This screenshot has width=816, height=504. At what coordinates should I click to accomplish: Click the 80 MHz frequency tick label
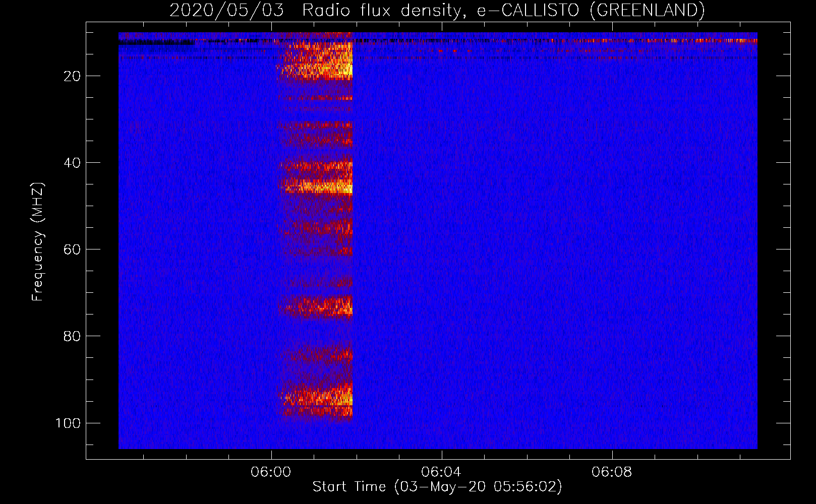tap(72, 336)
